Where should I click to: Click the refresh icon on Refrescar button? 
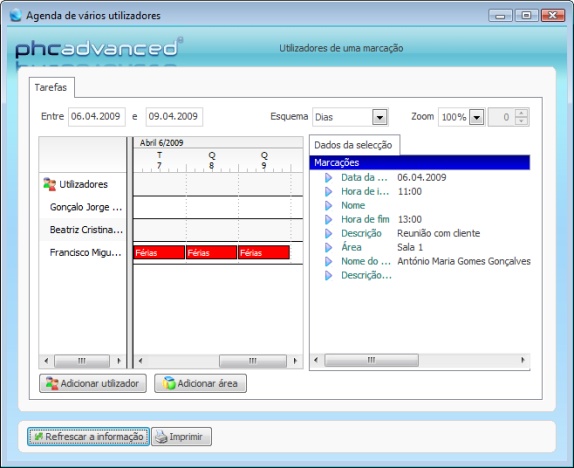[x=38, y=437]
